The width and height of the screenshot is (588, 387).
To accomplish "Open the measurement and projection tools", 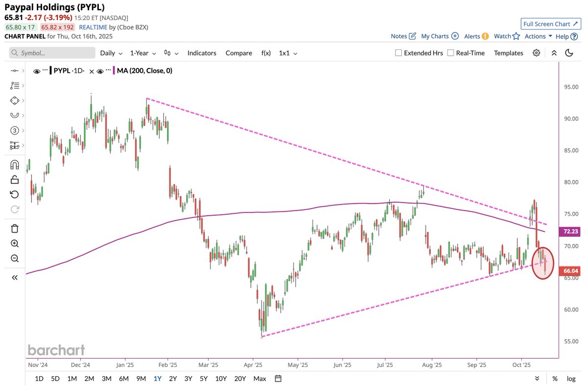I will (14, 145).
